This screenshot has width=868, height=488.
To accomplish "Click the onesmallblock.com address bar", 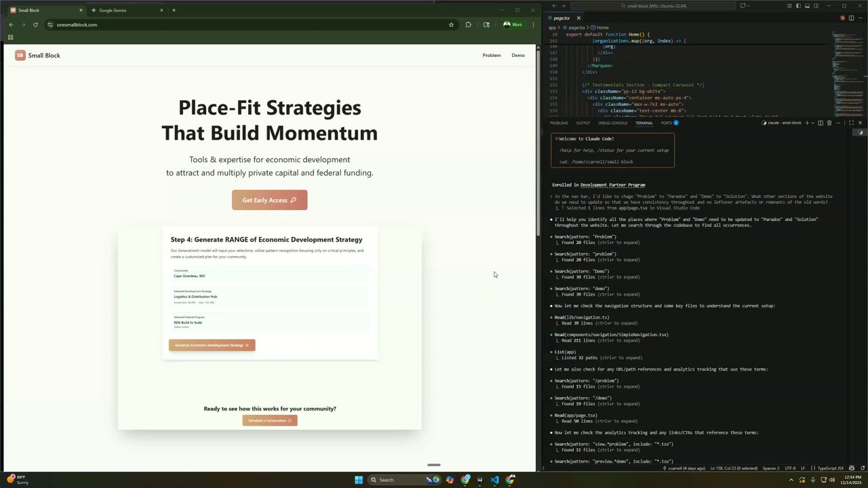I will coord(244,24).
